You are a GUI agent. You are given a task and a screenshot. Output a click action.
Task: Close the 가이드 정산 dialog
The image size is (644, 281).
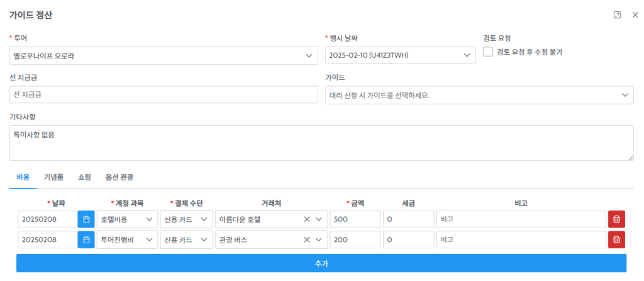[635, 15]
